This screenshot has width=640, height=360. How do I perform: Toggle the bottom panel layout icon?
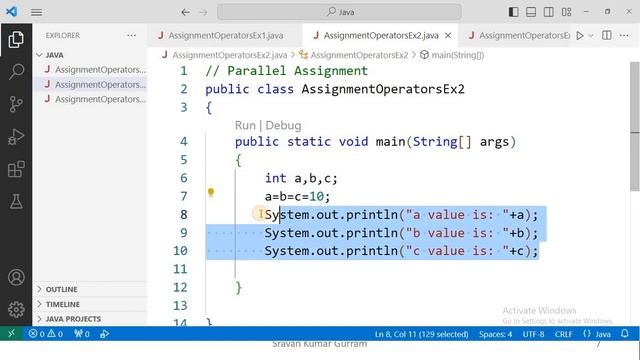[x=531, y=12]
